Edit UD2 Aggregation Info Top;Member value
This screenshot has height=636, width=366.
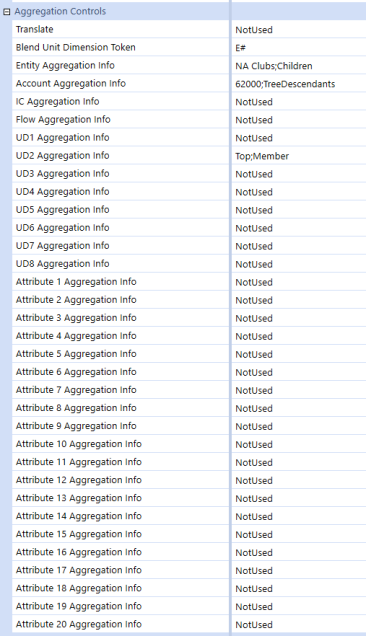tap(299, 156)
